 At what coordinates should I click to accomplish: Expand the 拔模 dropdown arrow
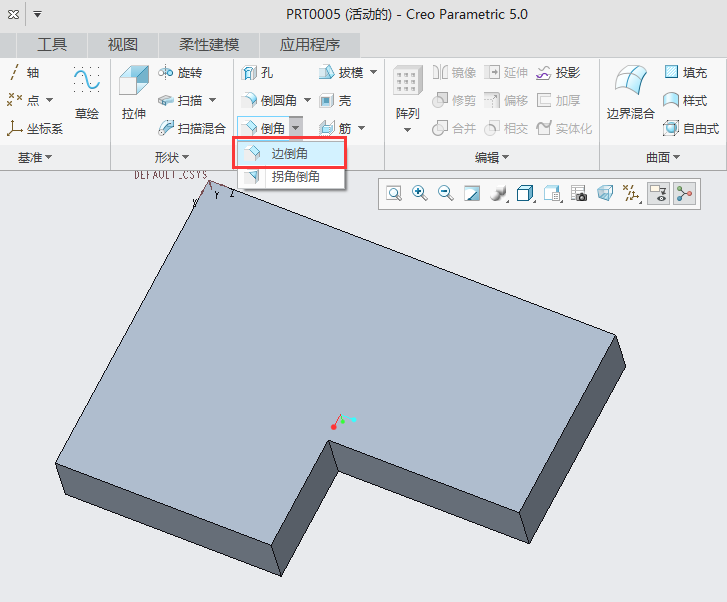pos(373,72)
